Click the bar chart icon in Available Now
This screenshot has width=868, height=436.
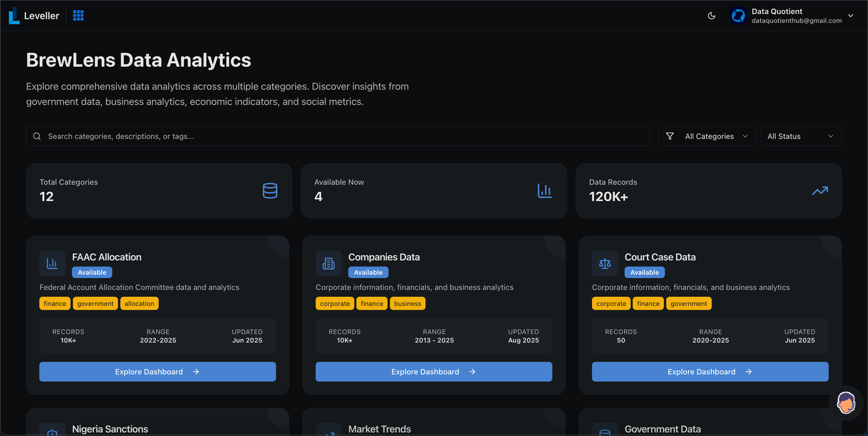545,191
